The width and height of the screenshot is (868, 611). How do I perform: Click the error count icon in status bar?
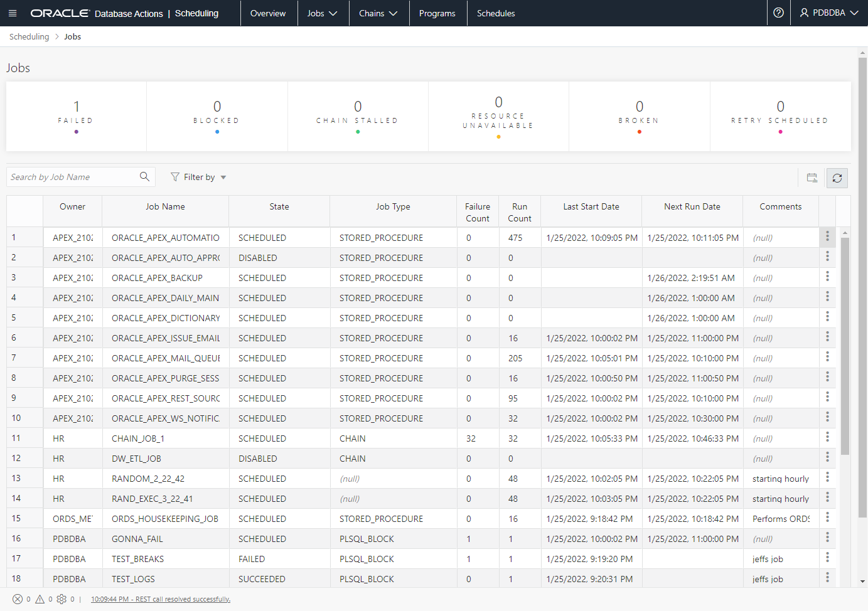[18, 599]
